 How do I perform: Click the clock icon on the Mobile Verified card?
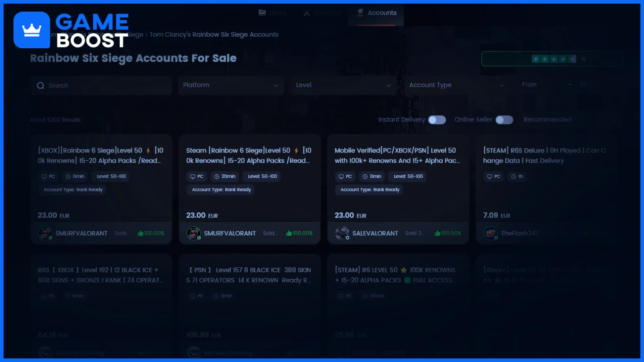(365, 177)
